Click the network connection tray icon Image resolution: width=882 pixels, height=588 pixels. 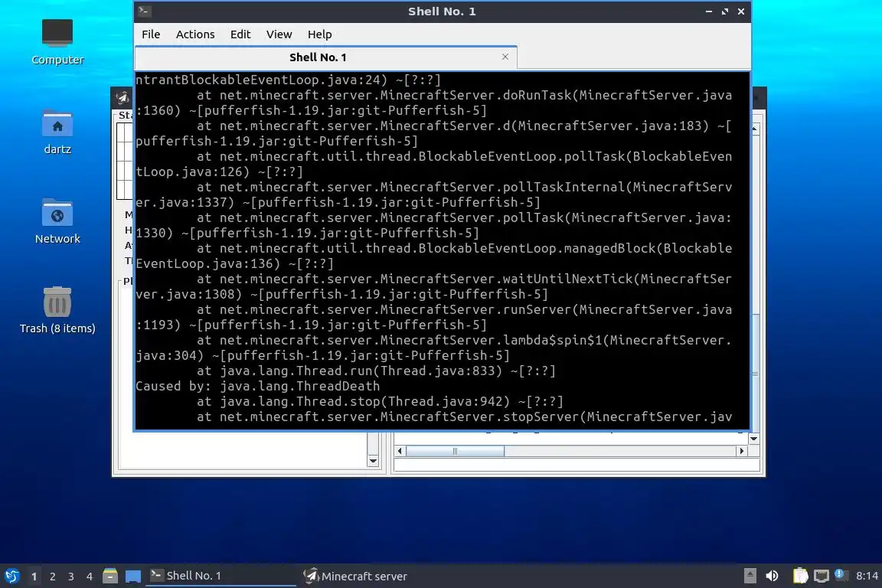pyautogui.click(x=822, y=576)
